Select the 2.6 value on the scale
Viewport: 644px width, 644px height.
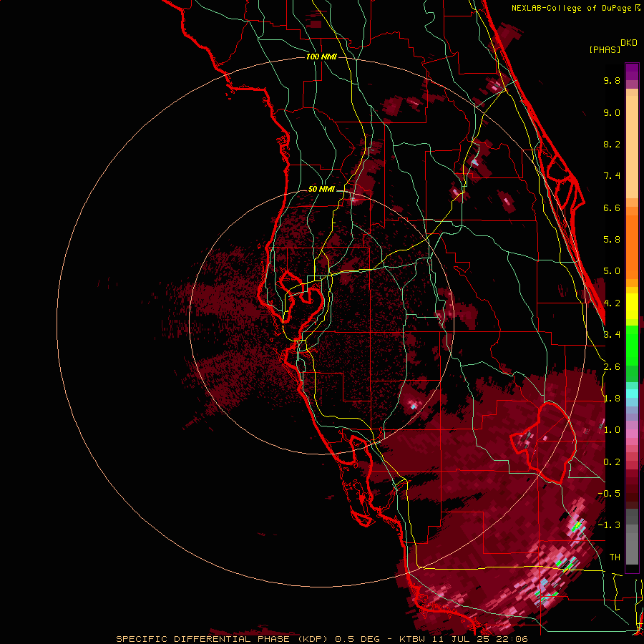[x=612, y=366]
